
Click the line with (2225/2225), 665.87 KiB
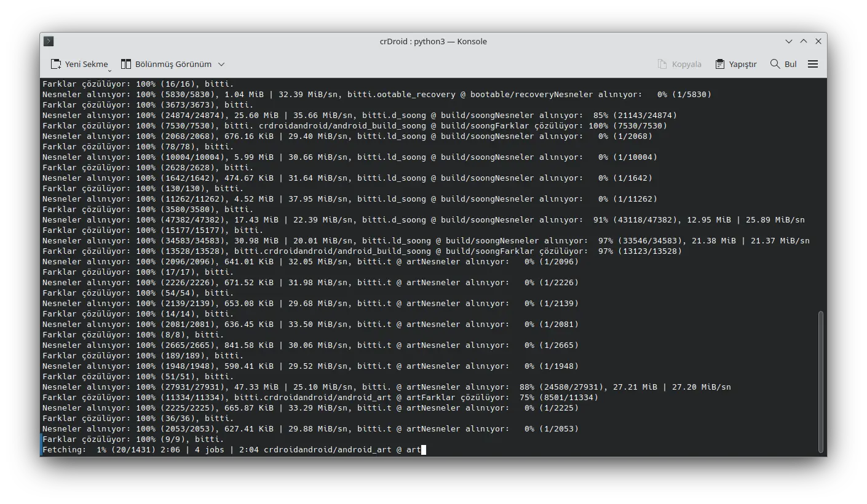click(310, 408)
